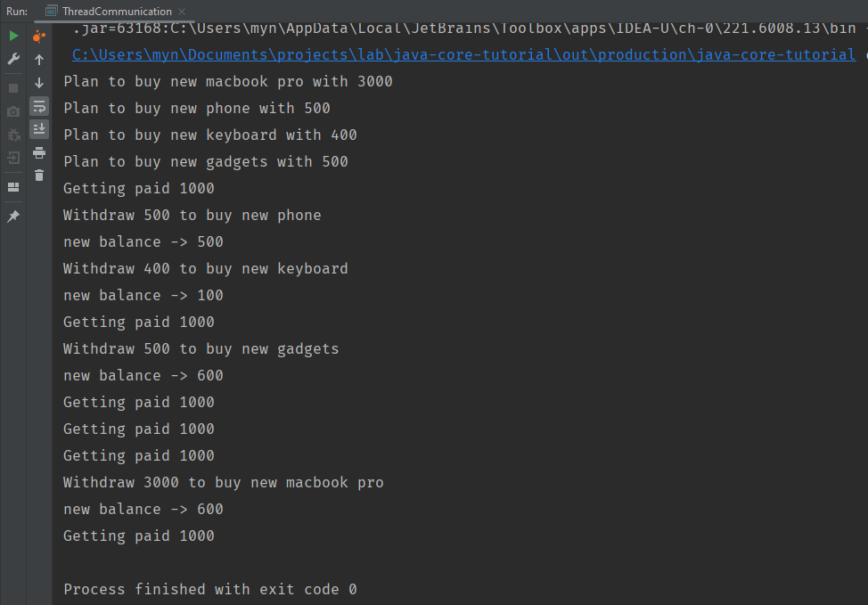Clear all console output with trash icon

point(38,175)
